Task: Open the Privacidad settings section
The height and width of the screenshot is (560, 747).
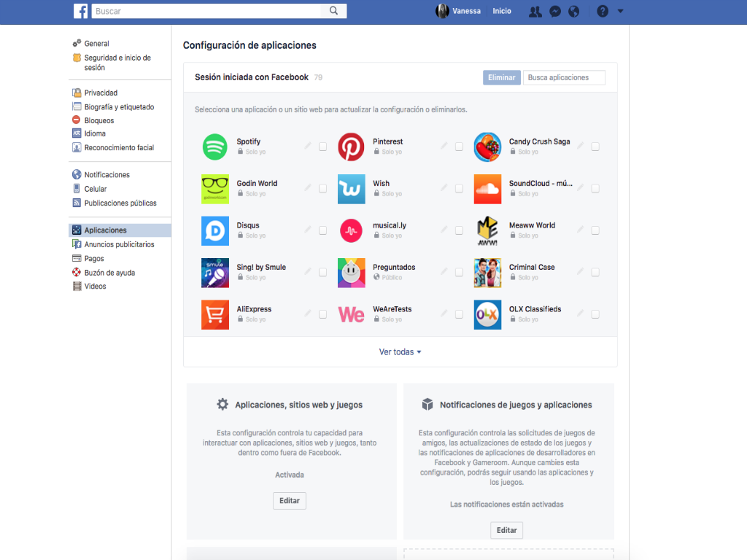Action: 101,93
